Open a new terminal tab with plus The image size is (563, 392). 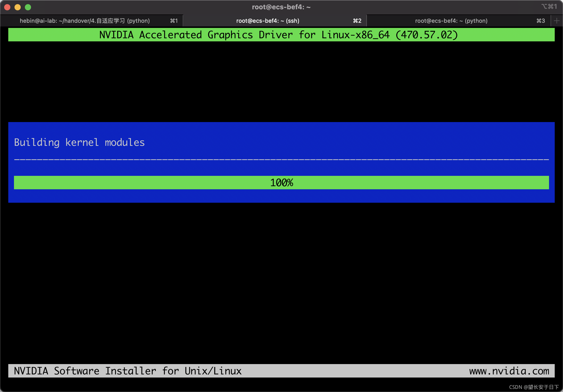pos(557,21)
